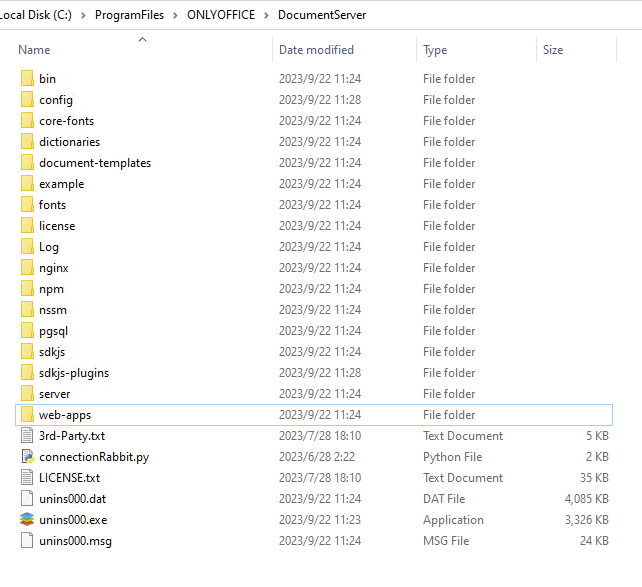Sort files by the Name column header
The height and width of the screenshot is (587, 642).
(x=34, y=50)
